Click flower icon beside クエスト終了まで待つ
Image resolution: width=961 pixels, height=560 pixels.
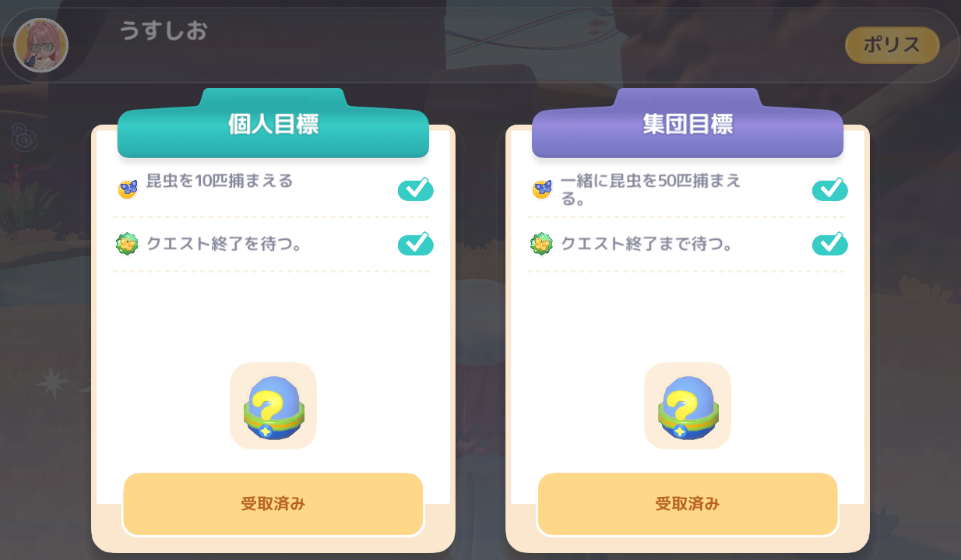point(541,244)
